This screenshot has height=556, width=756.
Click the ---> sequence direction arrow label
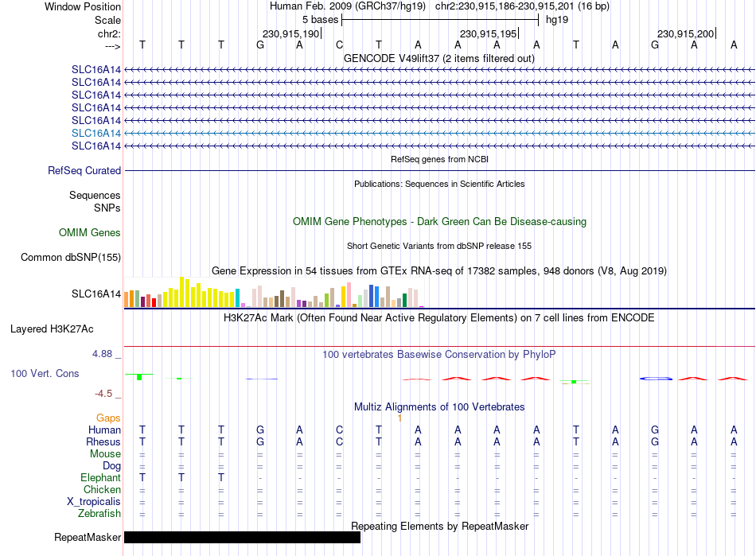point(112,46)
